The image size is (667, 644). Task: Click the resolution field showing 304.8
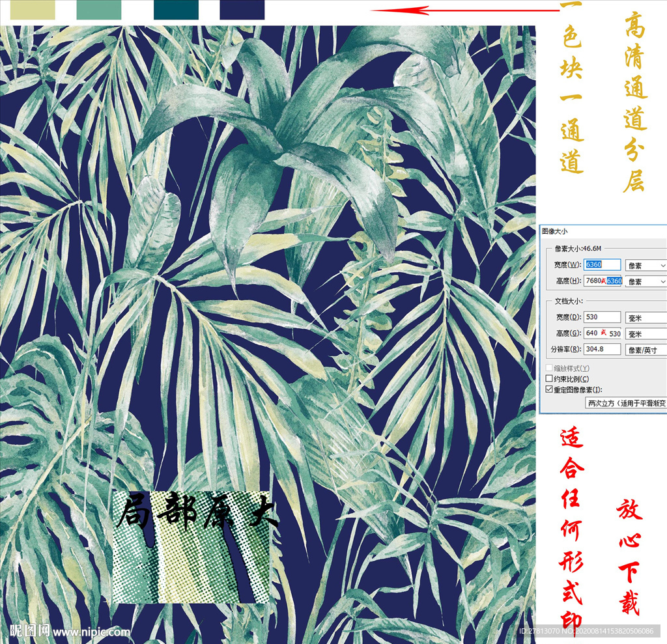point(602,349)
